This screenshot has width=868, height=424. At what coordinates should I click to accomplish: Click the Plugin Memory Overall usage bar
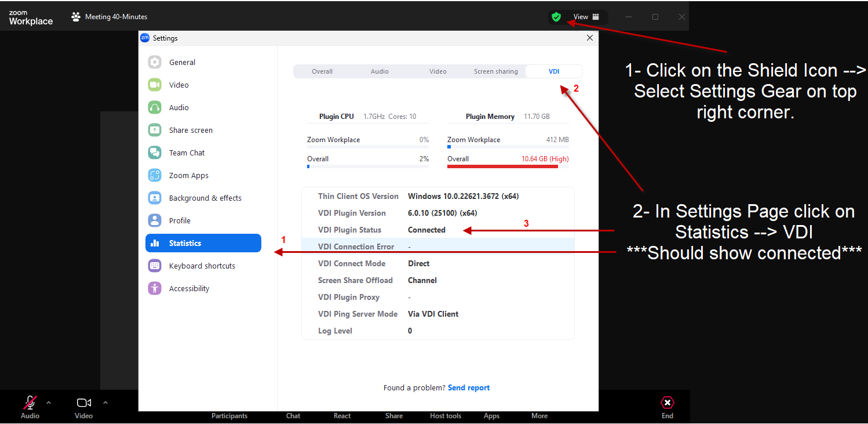coord(508,166)
